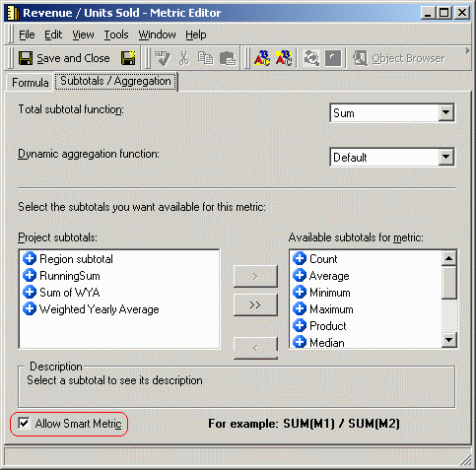Viewport: 476px width, 470px height.
Task: Expand the Dynamic aggregation function dropdown
Action: pos(445,157)
